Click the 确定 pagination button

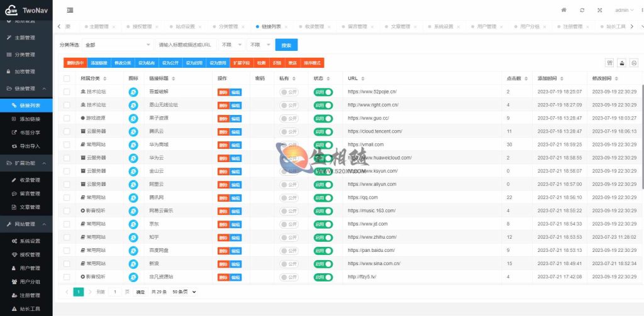[x=140, y=291]
